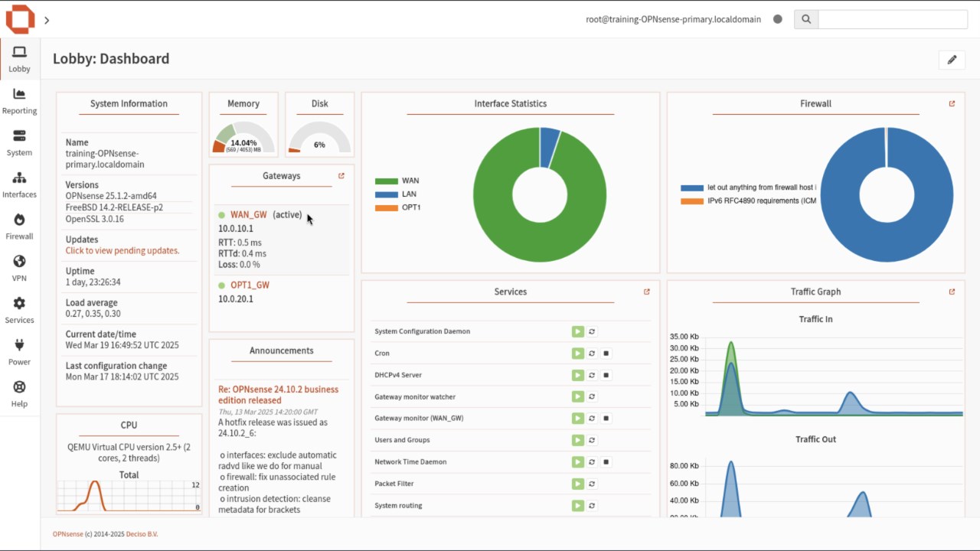This screenshot has height=551, width=980.
Task: Stop the DHCPv4 Server service
Action: 606,375
